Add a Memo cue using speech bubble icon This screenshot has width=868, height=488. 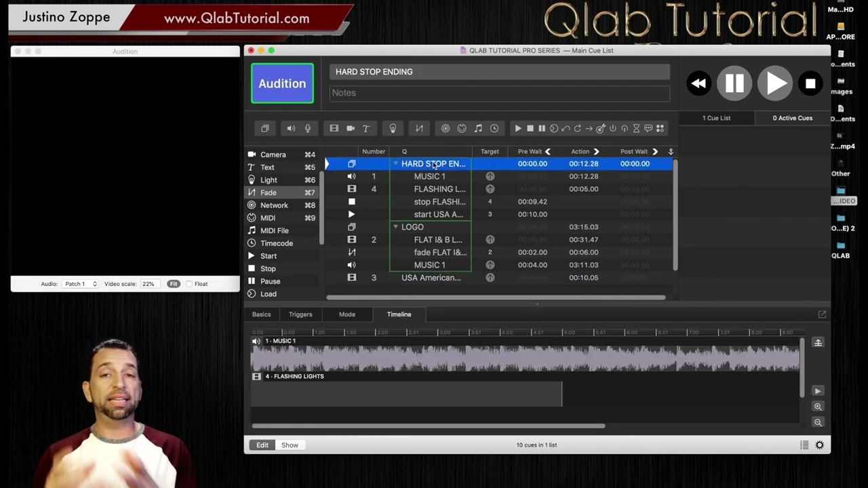pyautogui.click(x=648, y=128)
